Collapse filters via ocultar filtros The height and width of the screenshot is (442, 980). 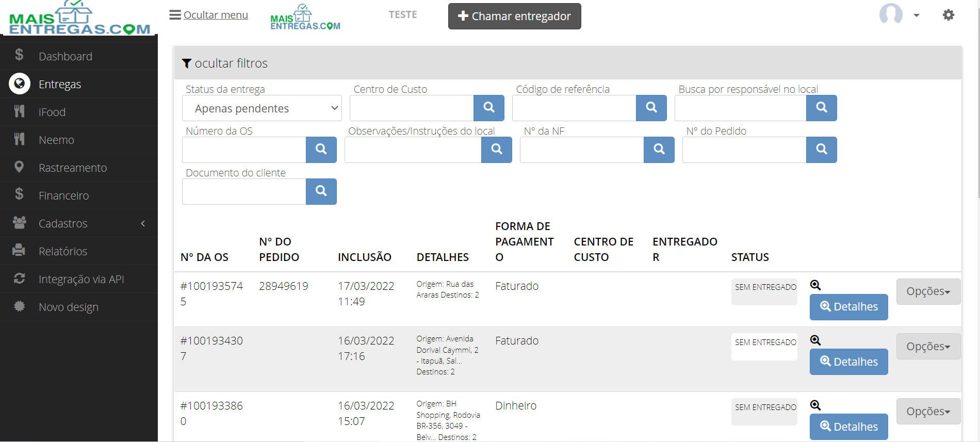tap(225, 63)
